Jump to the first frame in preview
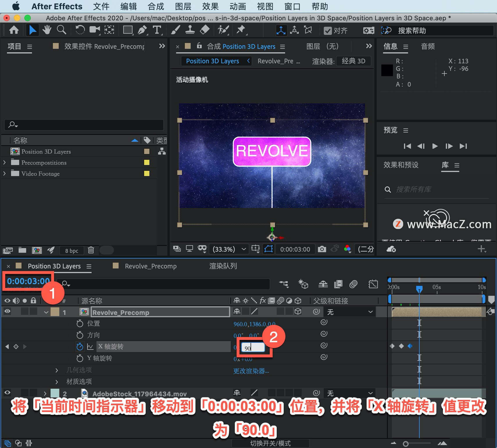This screenshot has height=448, width=497. 407,146
